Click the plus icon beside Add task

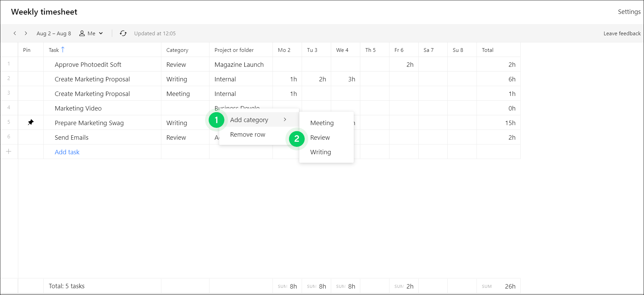[x=9, y=152]
